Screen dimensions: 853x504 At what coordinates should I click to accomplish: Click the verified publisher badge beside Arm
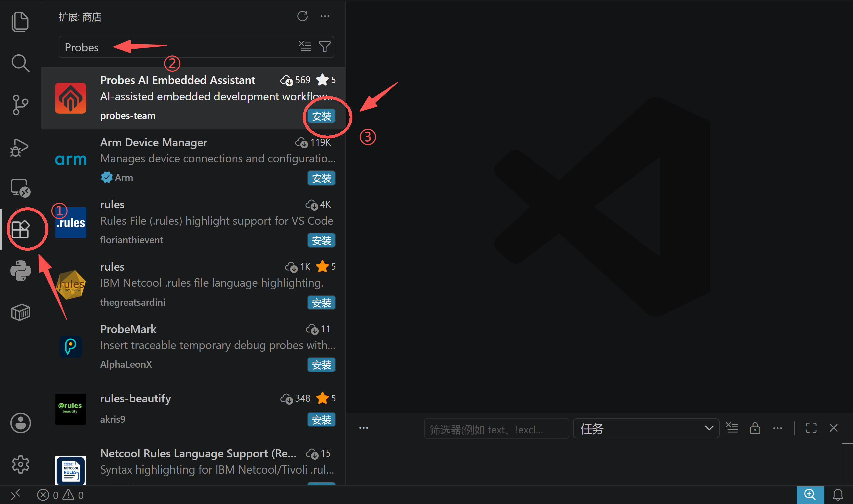pos(107,177)
